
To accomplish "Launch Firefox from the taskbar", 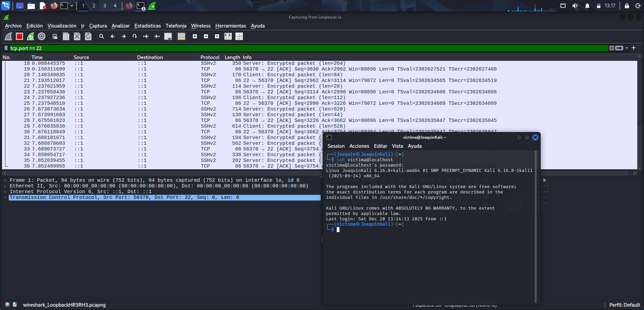I will click(54, 6).
